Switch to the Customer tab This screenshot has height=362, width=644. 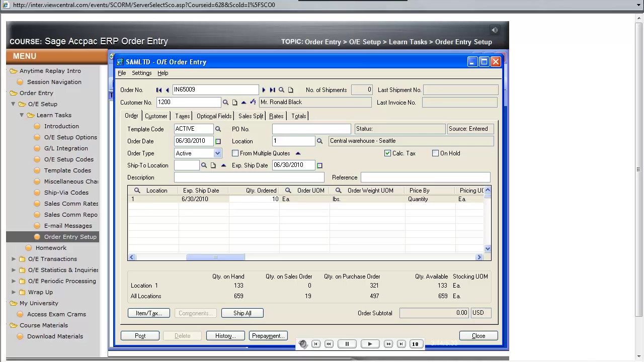tap(156, 116)
